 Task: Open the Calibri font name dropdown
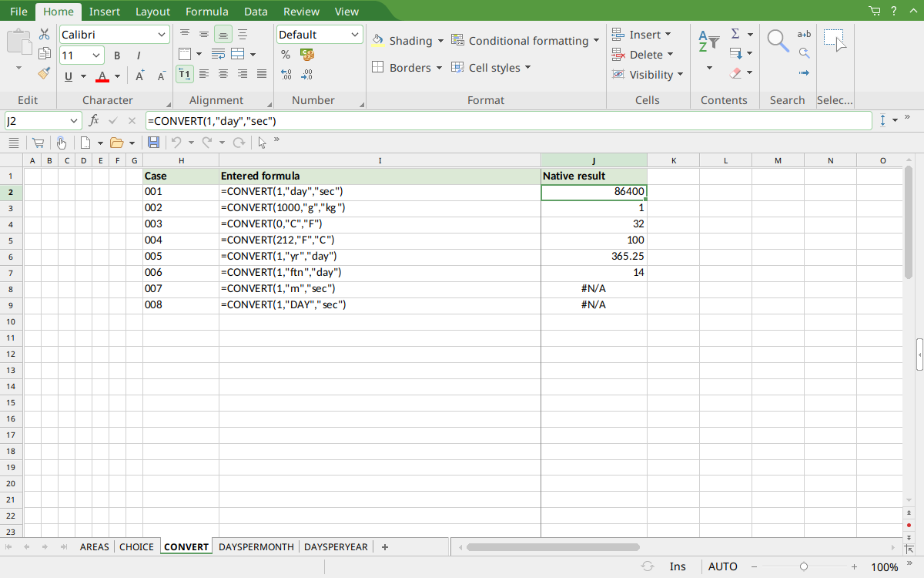tap(162, 35)
